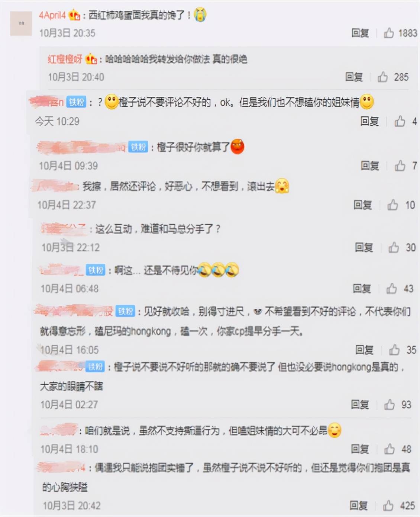Like the reply with 285 likes
The width and height of the screenshot is (420, 517).
point(383,77)
